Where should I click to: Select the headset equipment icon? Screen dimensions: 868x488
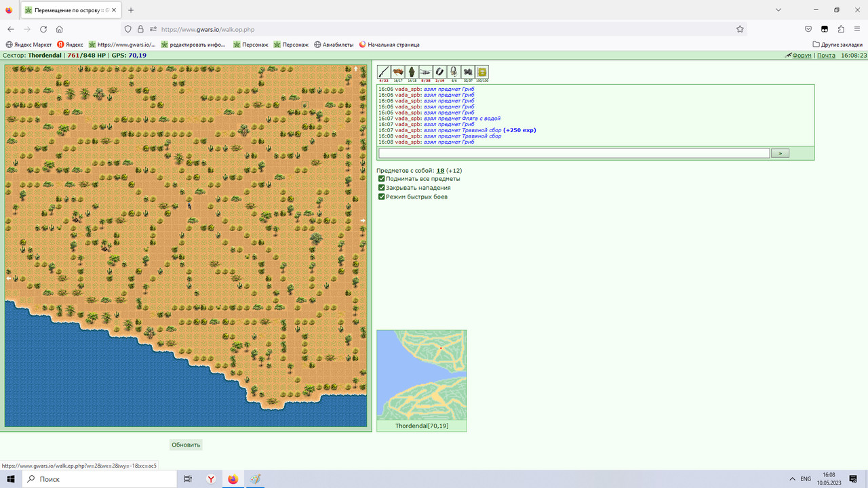tap(454, 72)
